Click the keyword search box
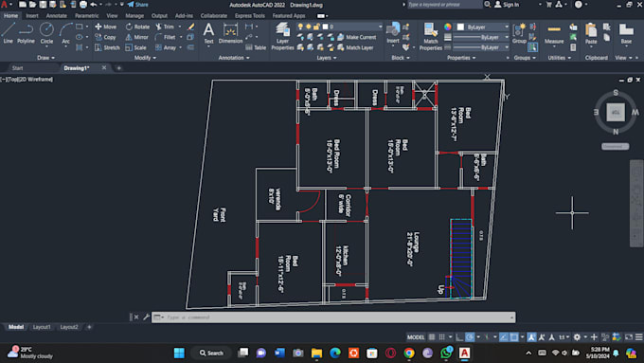This screenshot has width=644, height=363. coord(445,5)
